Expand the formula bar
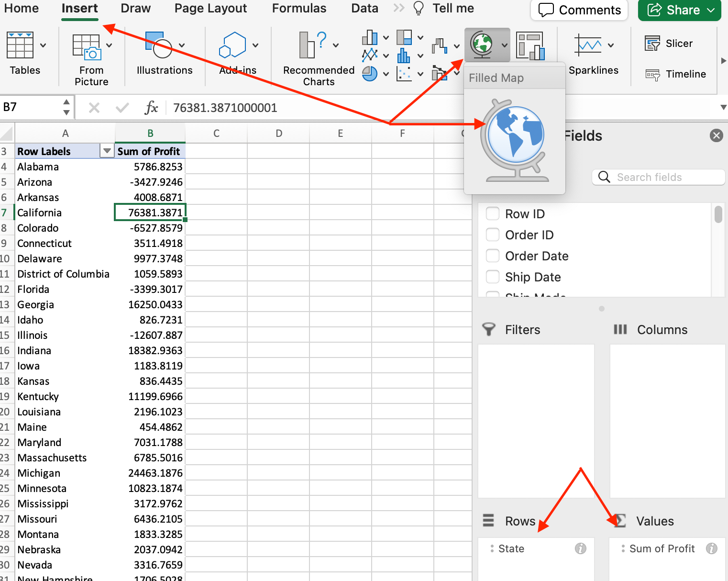 pos(723,108)
